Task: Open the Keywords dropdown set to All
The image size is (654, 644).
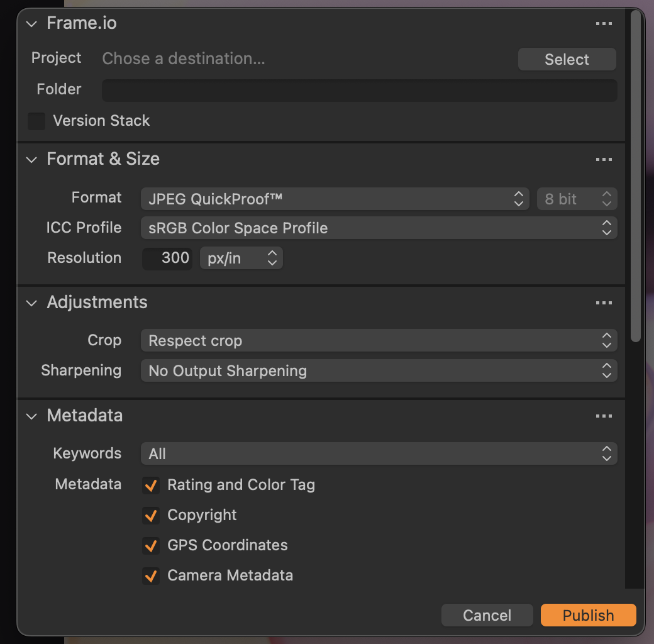Action: (379, 453)
